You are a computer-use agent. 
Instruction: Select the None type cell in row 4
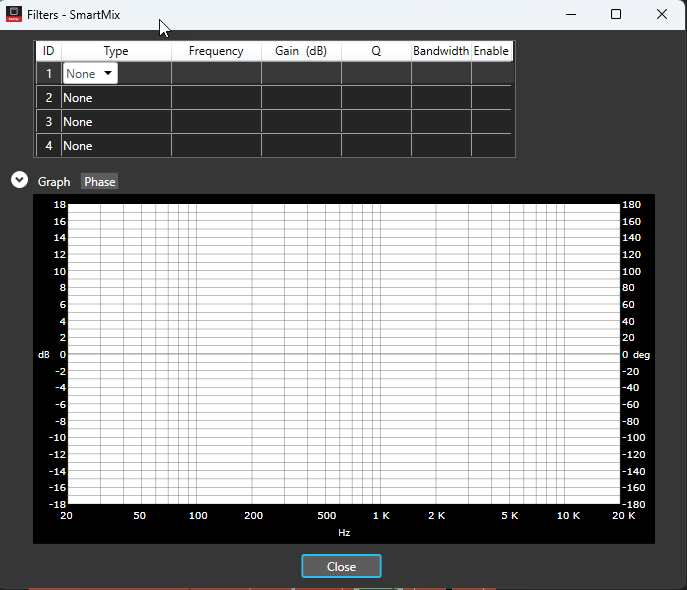pos(116,145)
